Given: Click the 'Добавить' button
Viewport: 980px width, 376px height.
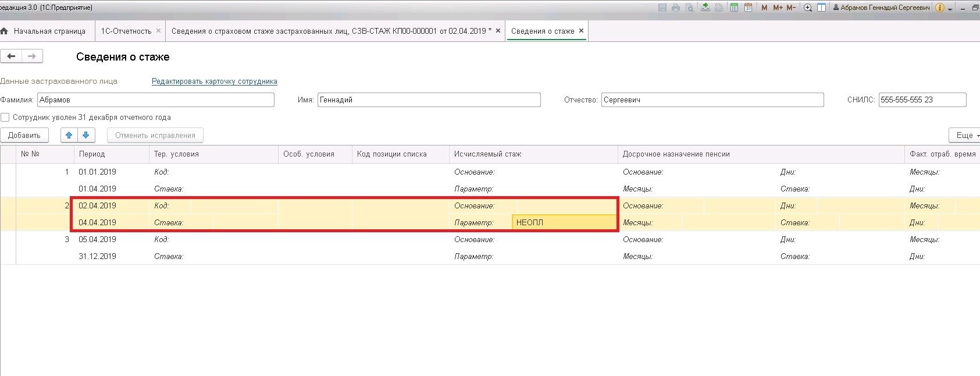Looking at the screenshot, I should coord(24,135).
